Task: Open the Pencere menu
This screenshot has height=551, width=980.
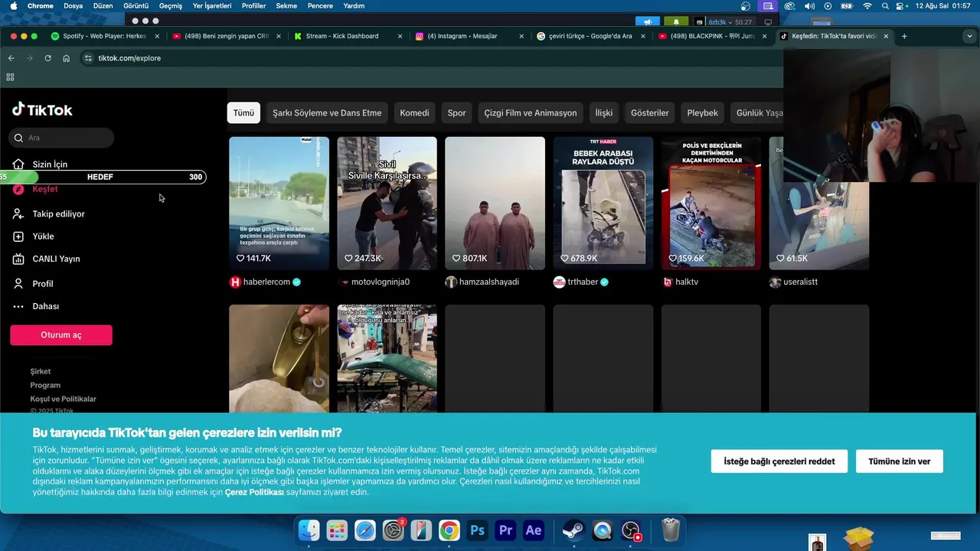Action: [x=320, y=6]
